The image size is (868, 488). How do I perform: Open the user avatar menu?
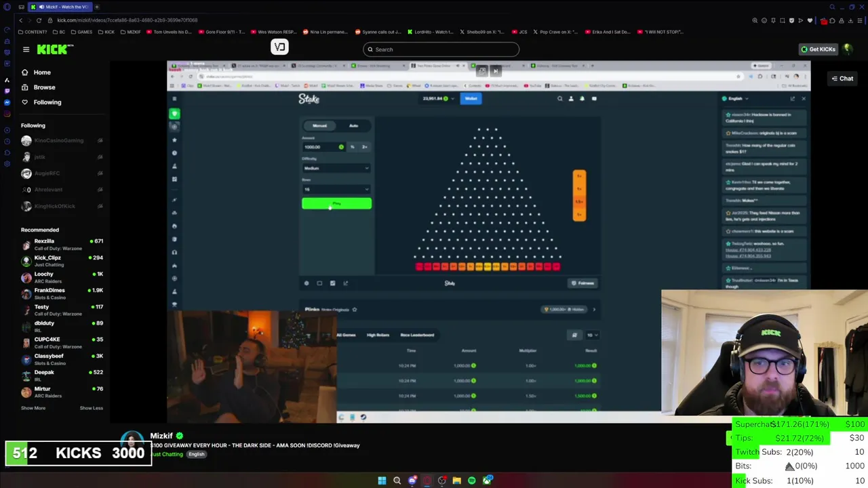pos(848,49)
